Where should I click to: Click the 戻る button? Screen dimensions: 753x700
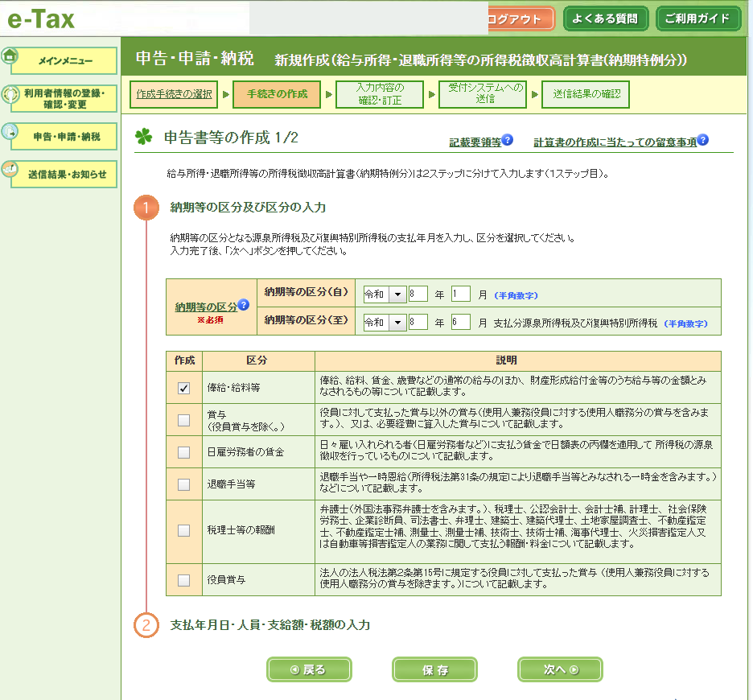[309, 669]
